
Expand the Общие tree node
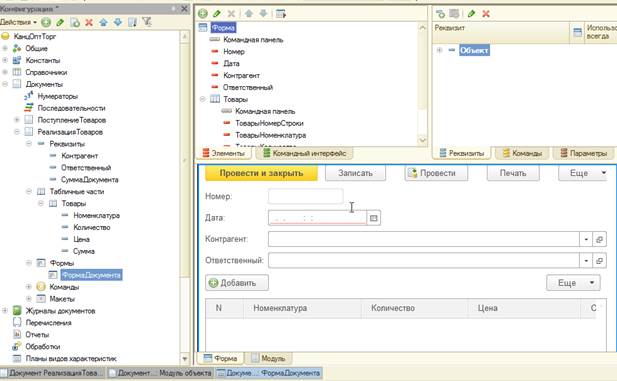pyautogui.click(x=5, y=48)
